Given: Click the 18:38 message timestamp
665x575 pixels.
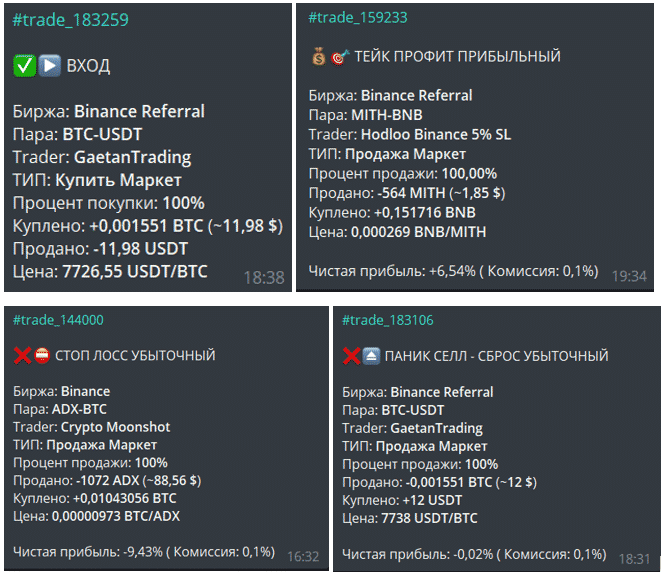Looking at the screenshot, I should click(x=264, y=278).
